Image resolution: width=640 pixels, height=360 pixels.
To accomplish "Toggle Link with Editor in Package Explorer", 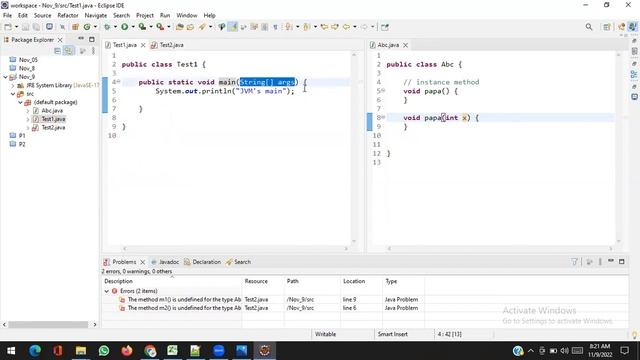I will click(69, 51).
